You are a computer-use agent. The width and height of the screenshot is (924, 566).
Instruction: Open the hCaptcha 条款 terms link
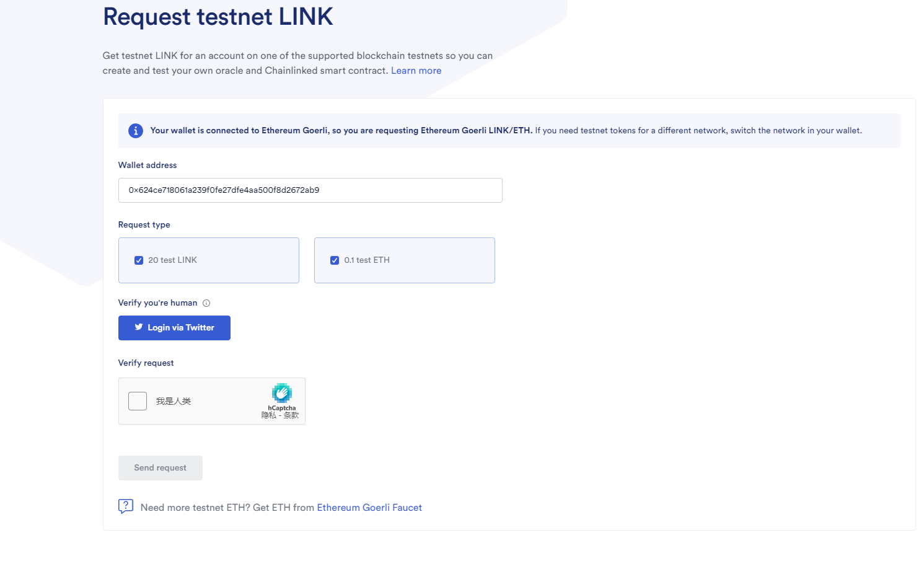click(x=291, y=415)
